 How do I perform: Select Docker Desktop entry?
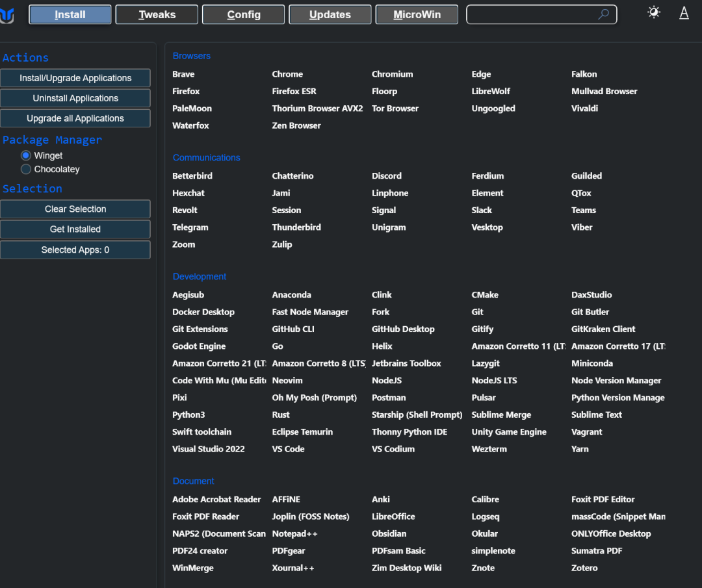tap(203, 312)
